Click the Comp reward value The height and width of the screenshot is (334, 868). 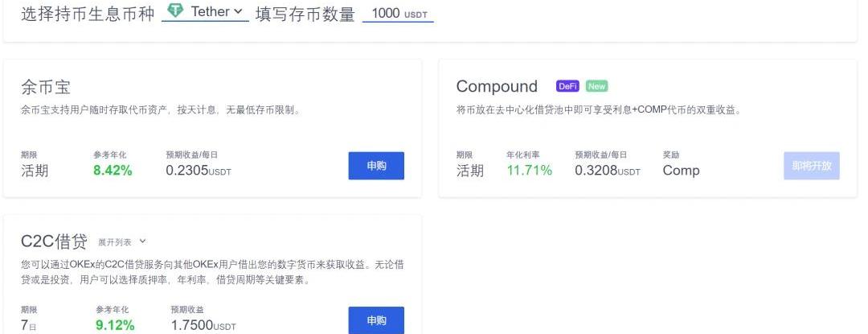(x=681, y=170)
